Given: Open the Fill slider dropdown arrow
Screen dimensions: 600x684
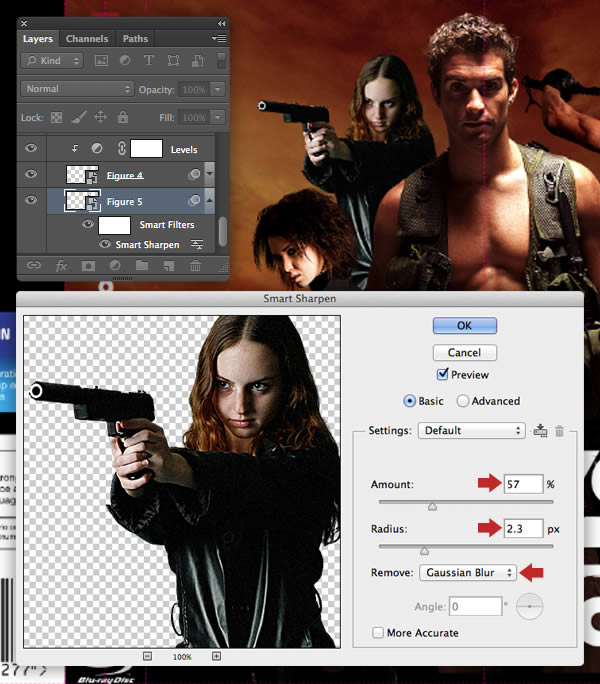Looking at the screenshot, I should pos(217,117).
